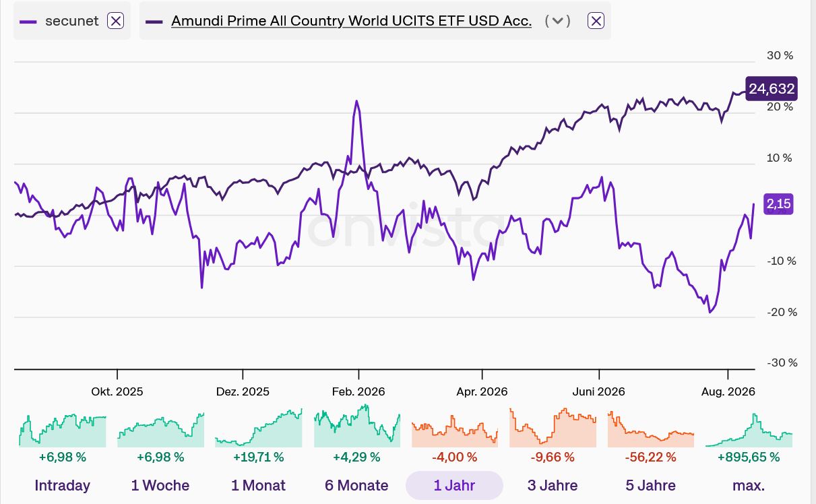Remove Amundi Prime ETF series with X icon
Screen dimensions: 816x504
[596, 21]
